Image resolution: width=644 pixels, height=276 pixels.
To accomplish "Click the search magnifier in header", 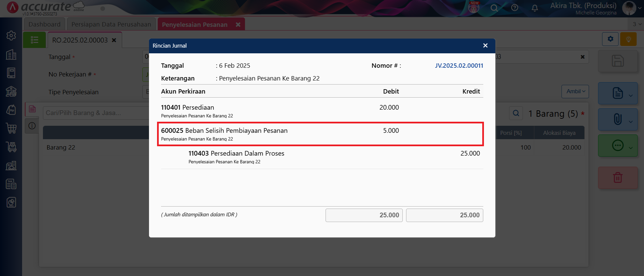I will [494, 8].
